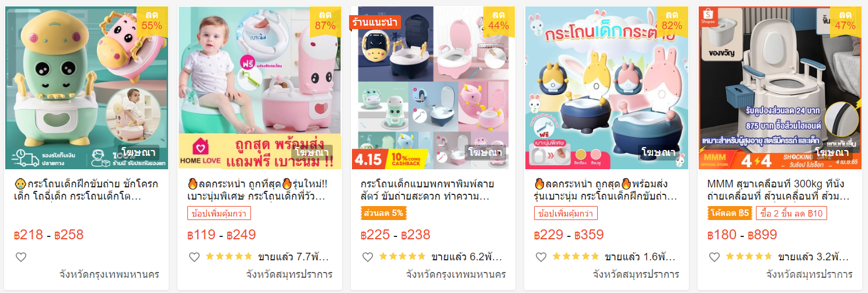Open MMM สุขาเคลื่อนที่ 300kg title link

779,190
